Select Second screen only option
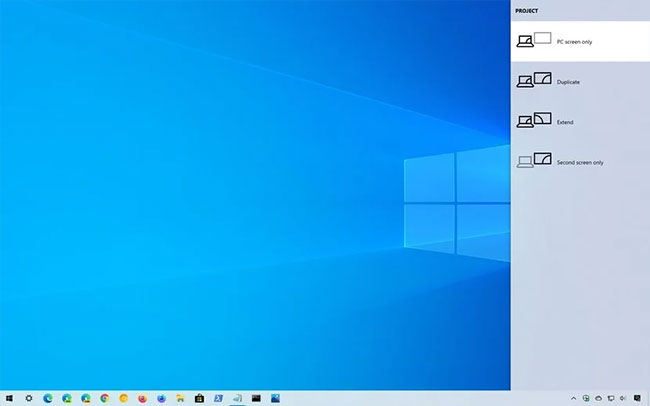 [x=580, y=162]
